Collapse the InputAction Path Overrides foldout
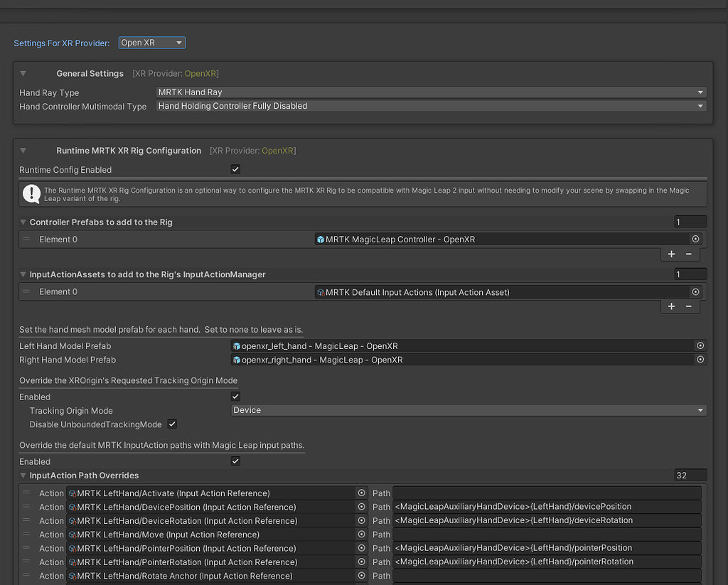 [x=24, y=475]
